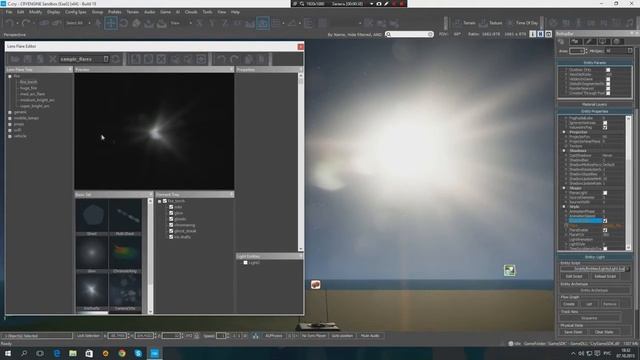Image resolution: width=640 pixels, height=360 pixels.
Task: Open the first tab icon in RollupBar
Action: [x=562, y=42]
